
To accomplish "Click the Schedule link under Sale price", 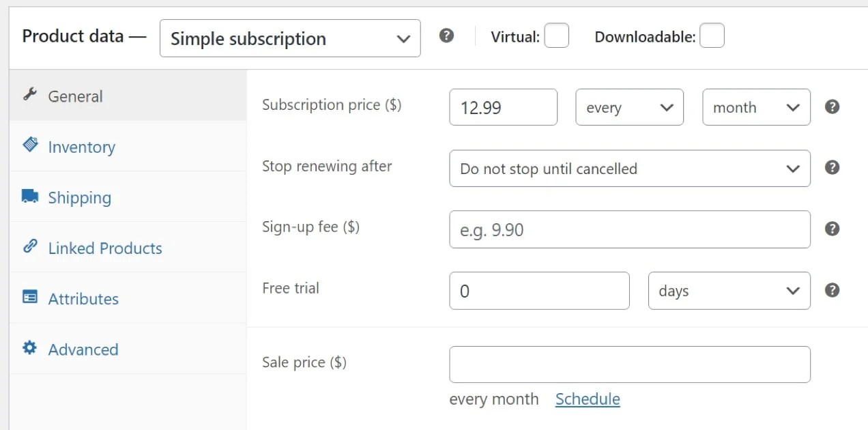I will click(588, 399).
